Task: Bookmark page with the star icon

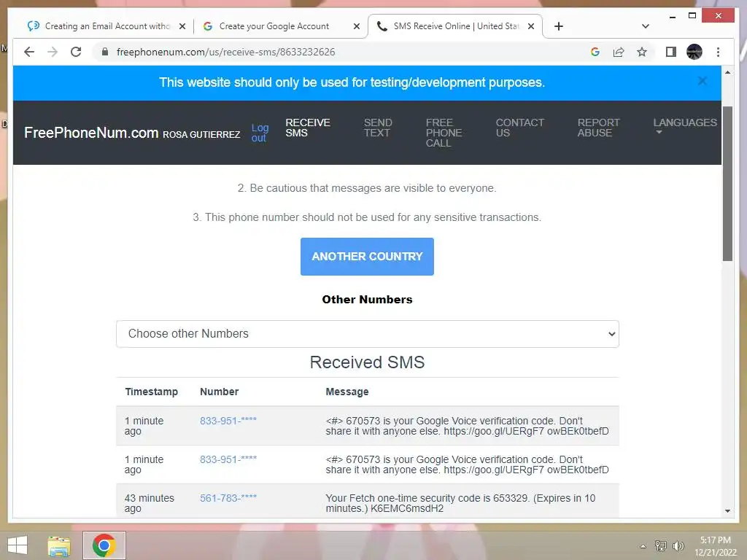Action: tap(642, 52)
